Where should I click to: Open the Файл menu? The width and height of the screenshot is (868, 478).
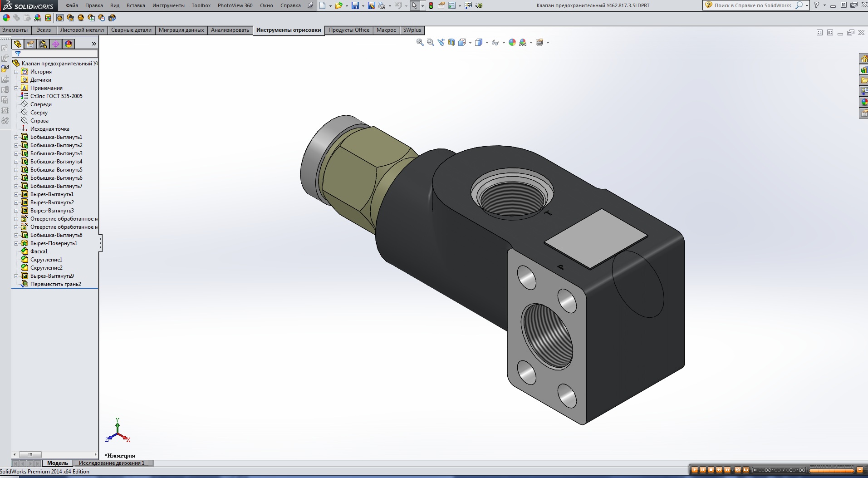[72, 5]
